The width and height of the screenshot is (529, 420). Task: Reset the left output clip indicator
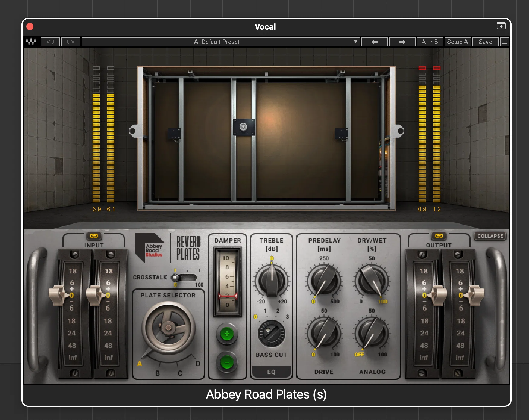[x=422, y=68]
